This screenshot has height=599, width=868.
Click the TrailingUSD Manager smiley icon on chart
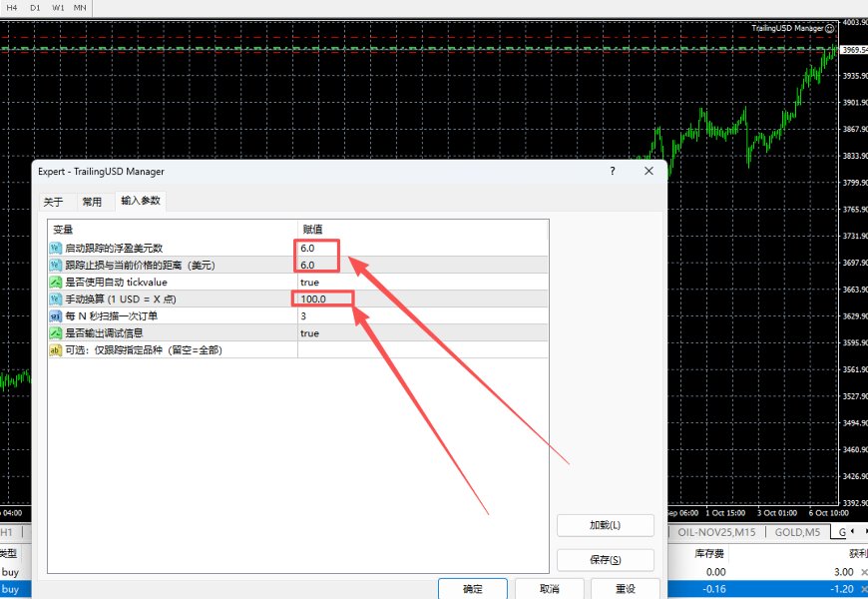[829, 28]
